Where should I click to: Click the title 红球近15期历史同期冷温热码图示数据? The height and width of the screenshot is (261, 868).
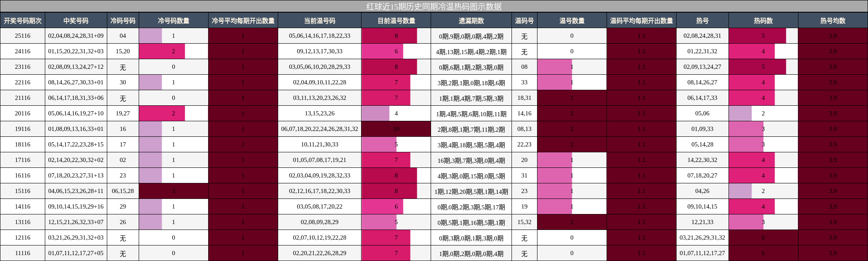click(434, 6)
